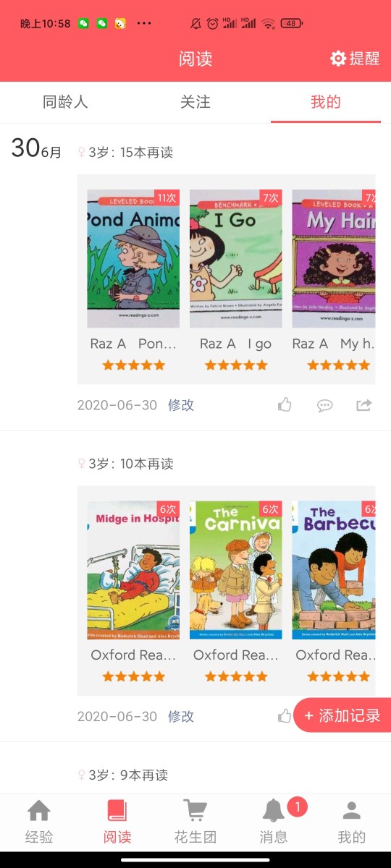391x868 pixels.
Task: Open the 我的 profile in bottom bar
Action: coord(352,823)
